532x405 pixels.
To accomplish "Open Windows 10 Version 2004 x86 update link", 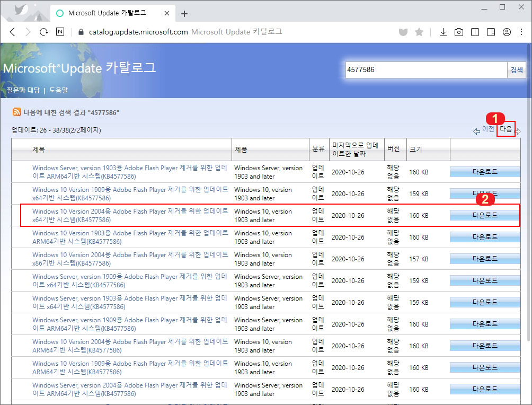I will [x=130, y=259].
